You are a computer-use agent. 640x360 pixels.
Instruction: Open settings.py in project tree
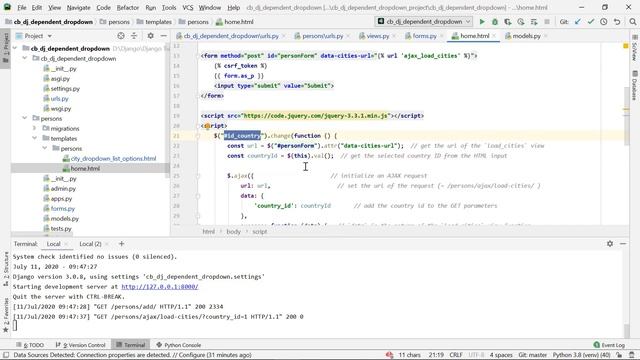pos(65,89)
